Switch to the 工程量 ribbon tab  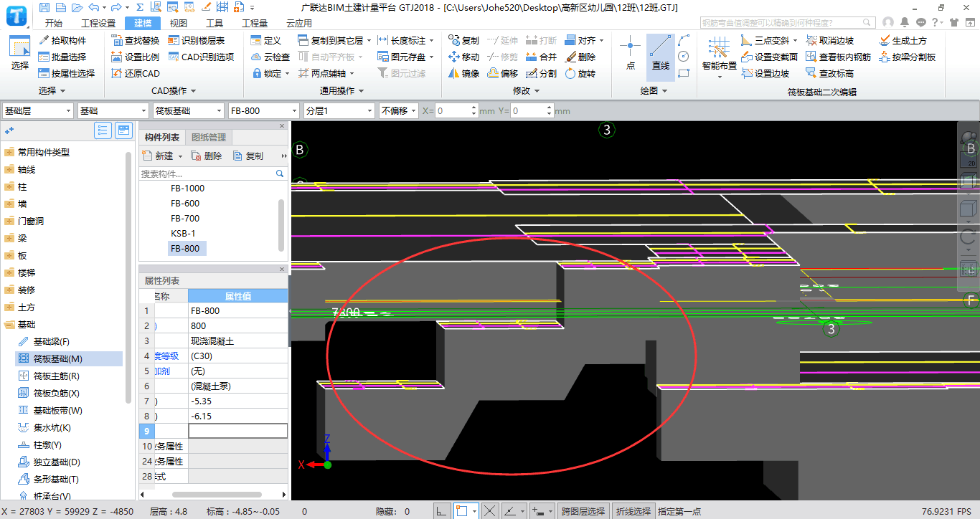[x=255, y=23]
